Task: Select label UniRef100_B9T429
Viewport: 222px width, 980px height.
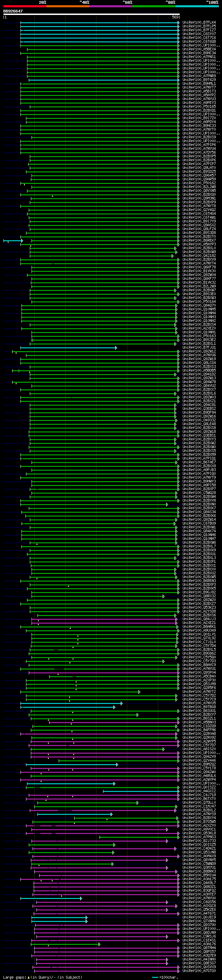Action: click(x=199, y=80)
